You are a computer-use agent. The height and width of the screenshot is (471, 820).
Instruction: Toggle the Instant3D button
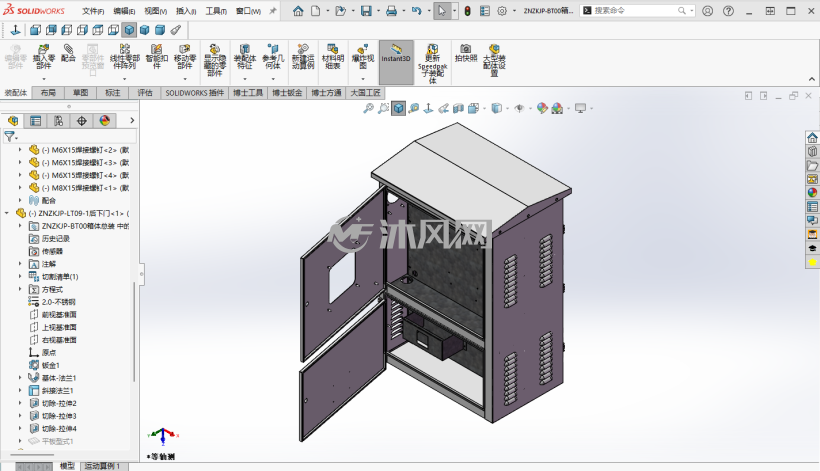click(x=396, y=62)
